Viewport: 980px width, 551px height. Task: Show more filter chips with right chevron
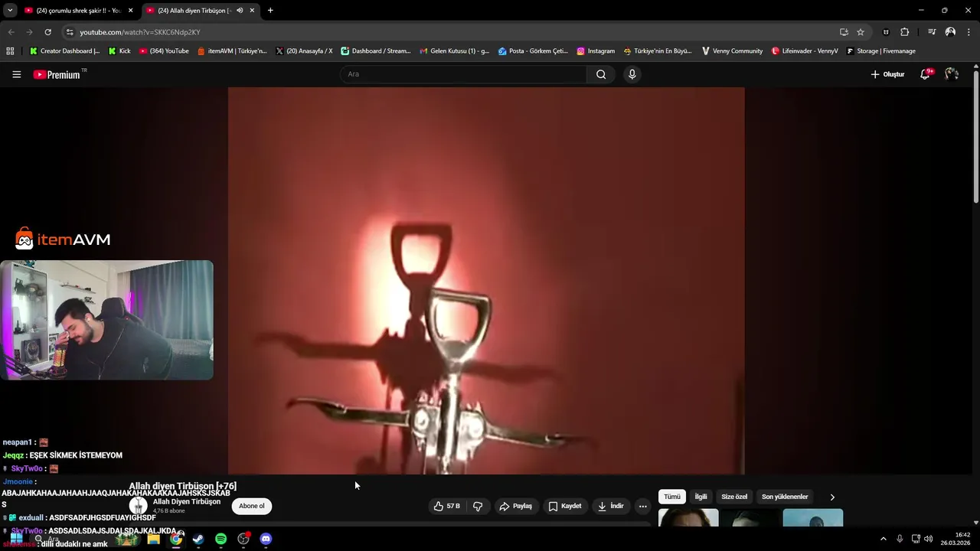[x=832, y=497]
